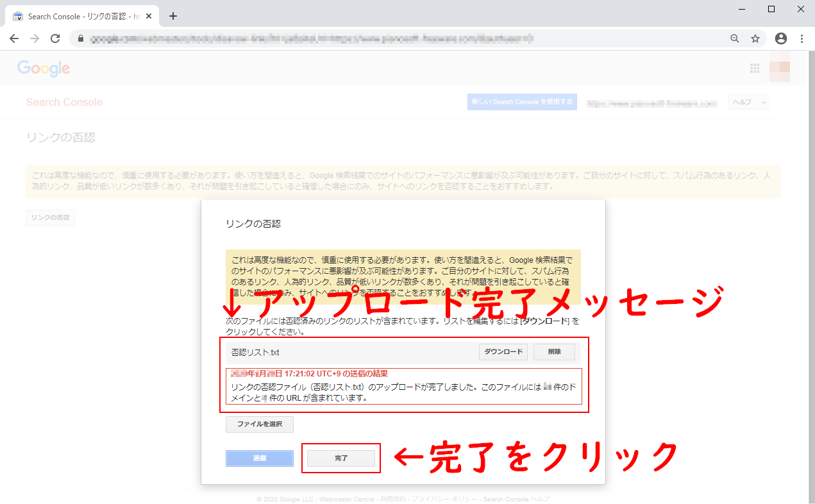Click the 送信 submit button
The image size is (815, 504).
(x=259, y=458)
